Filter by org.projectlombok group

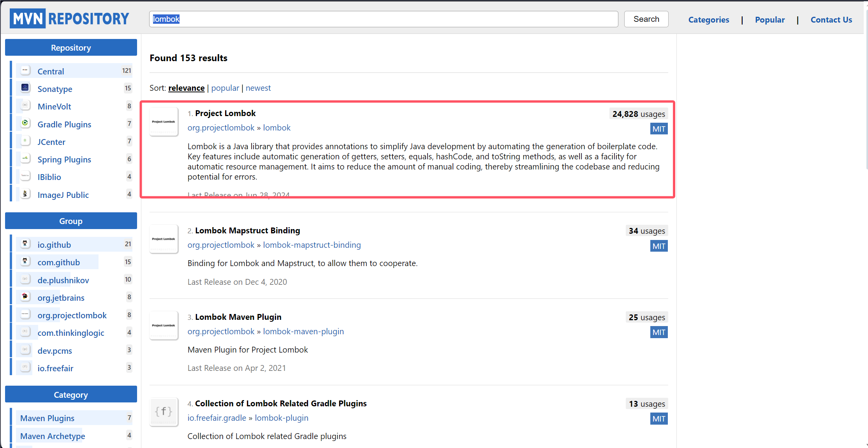coord(72,315)
